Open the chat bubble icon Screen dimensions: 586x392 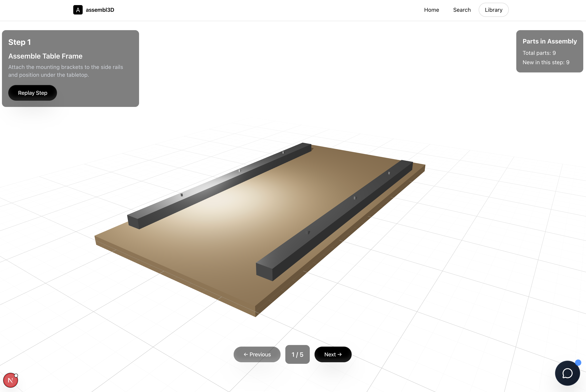pos(567,373)
